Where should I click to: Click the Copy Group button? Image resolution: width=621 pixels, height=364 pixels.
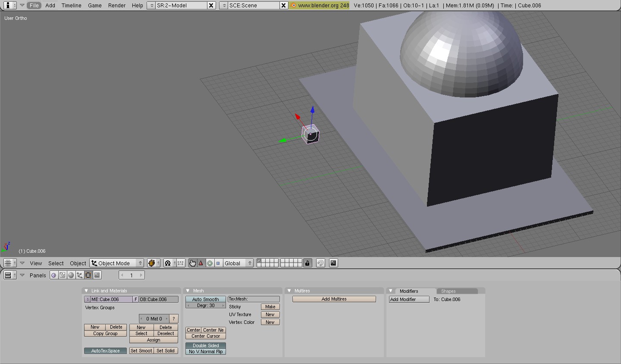tap(105, 333)
